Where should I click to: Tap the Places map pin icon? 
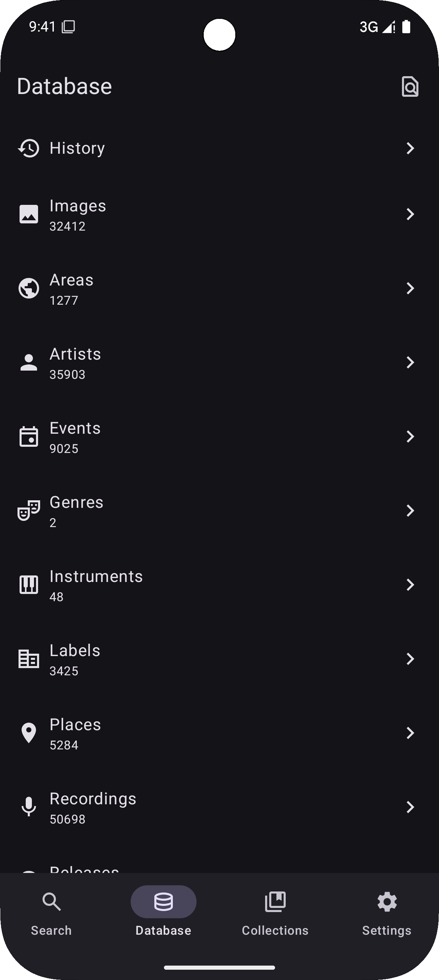click(29, 733)
